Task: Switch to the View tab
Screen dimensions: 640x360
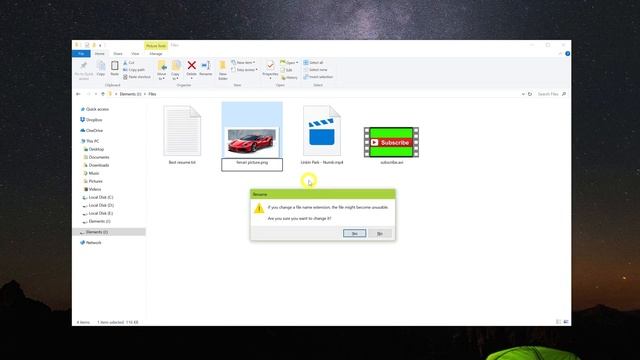Action: pyautogui.click(x=135, y=54)
